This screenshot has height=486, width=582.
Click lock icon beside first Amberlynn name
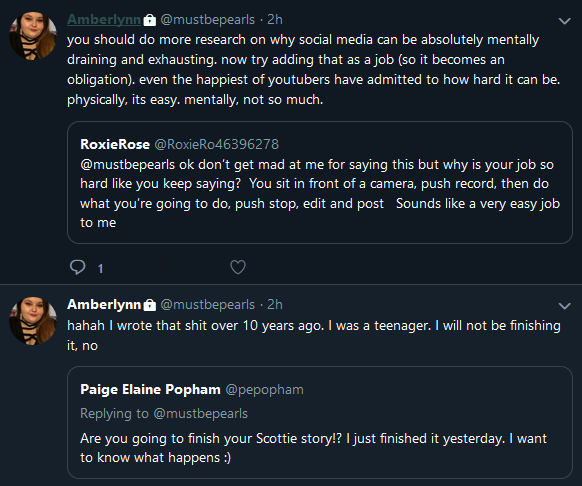[x=150, y=20]
